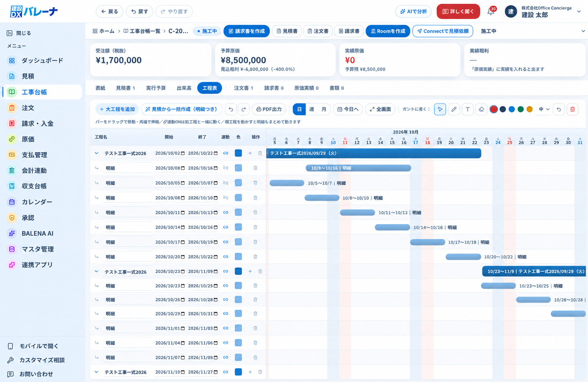Viewport: 588px width, 382px height.
Task: Open マスタ管理 in the sidebar
Action: pos(42,249)
